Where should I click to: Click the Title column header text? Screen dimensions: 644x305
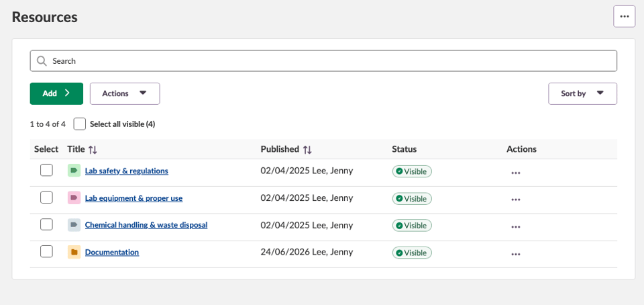[76, 149]
